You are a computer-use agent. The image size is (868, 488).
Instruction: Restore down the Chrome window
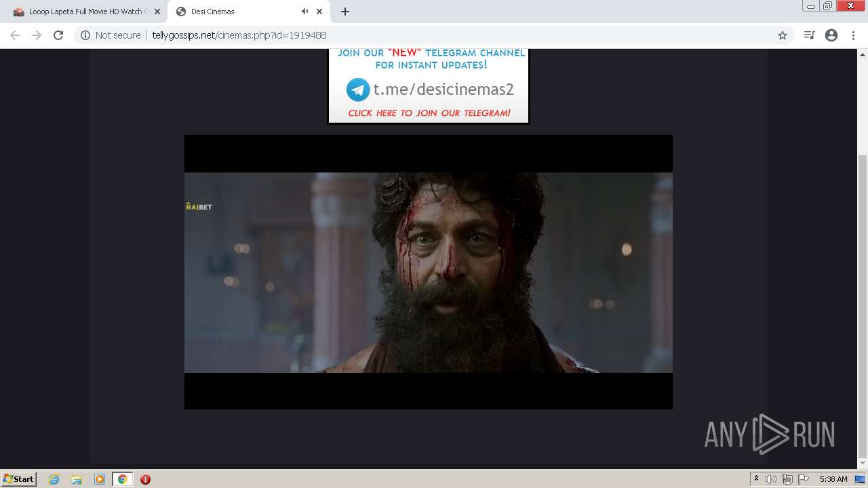[828, 6]
